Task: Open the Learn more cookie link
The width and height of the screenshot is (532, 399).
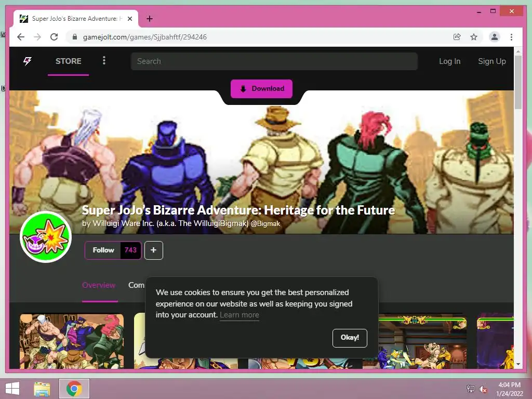Action: (x=239, y=315)
